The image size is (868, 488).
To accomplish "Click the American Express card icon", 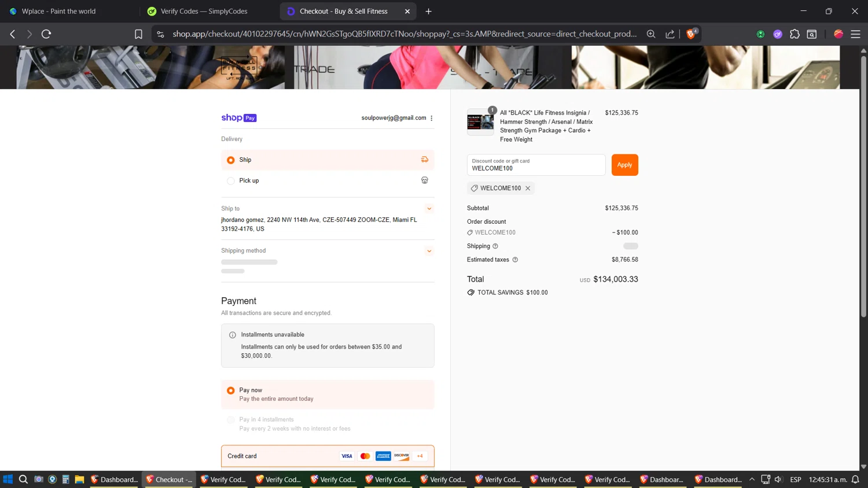I will 383,456.
